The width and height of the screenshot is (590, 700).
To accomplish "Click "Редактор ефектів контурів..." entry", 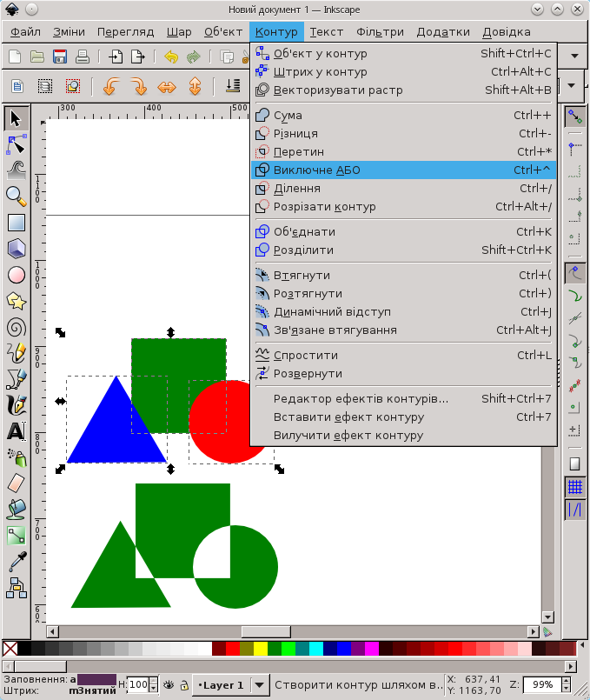I will pyautogui.click(x=361, y=399).
